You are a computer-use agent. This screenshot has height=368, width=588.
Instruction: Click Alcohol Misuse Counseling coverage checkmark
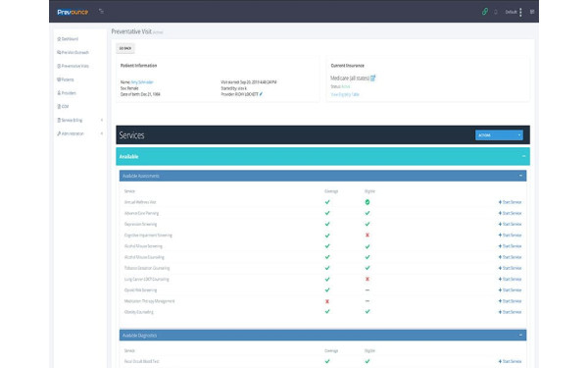point(327,257)
